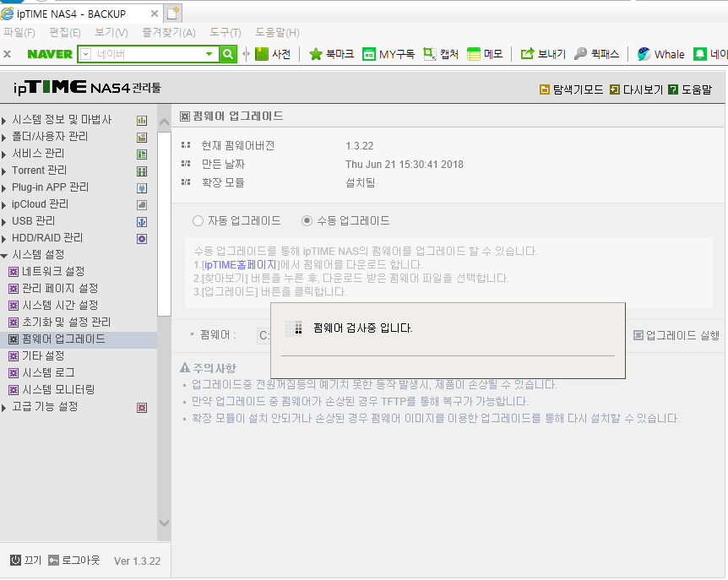Click 업그레이드 실행 button
The image size is (728, 580).
pos(676,335)
